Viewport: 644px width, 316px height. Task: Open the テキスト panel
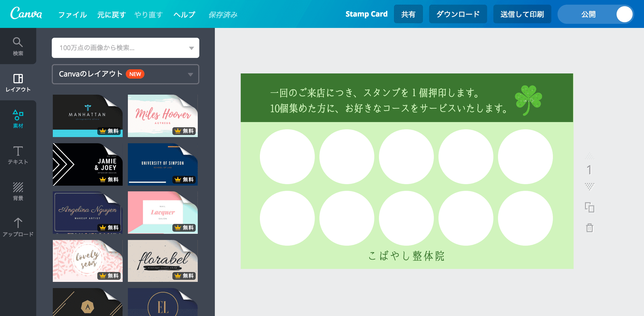[17, 155]
